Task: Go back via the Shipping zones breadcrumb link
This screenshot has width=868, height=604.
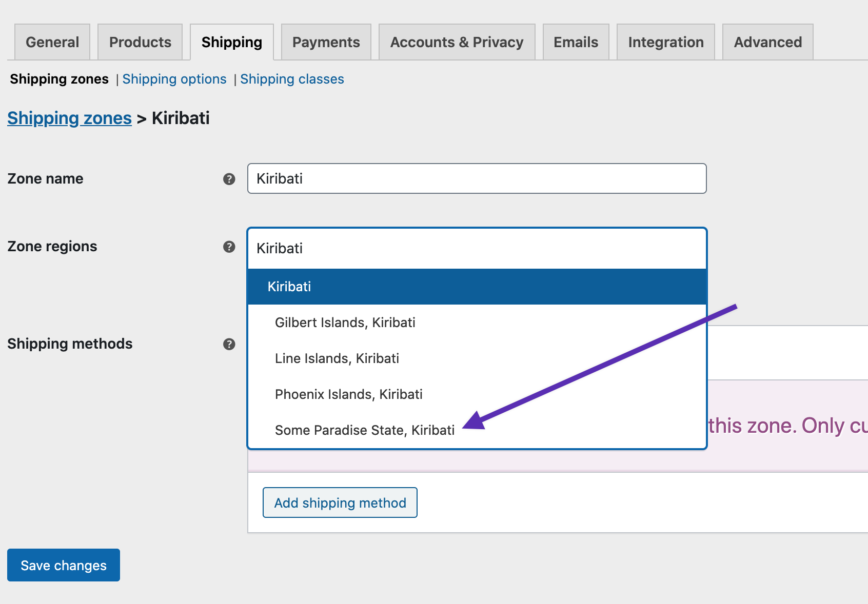Action: click(x=69, y=118)
